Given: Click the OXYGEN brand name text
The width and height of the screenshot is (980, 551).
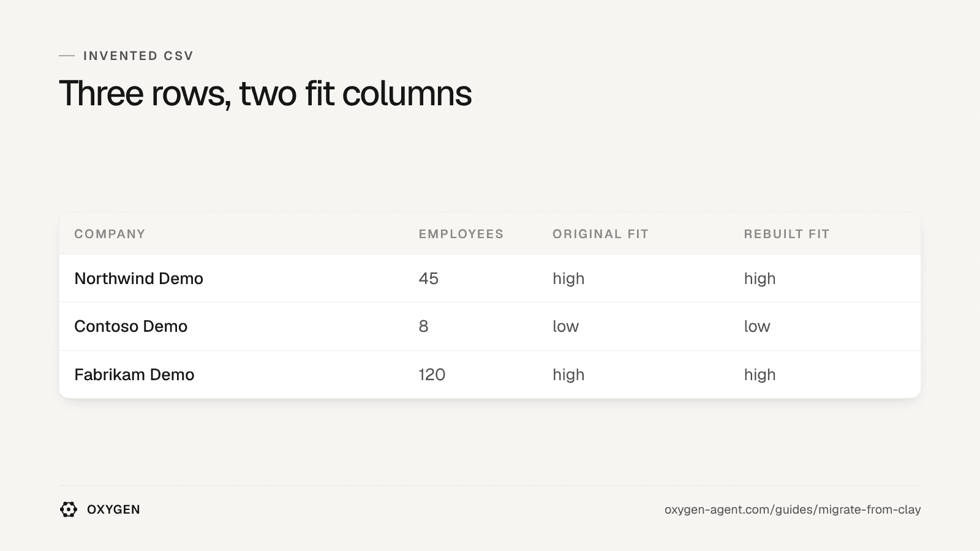Looking at the screenshot, I should tap(113, 509).
